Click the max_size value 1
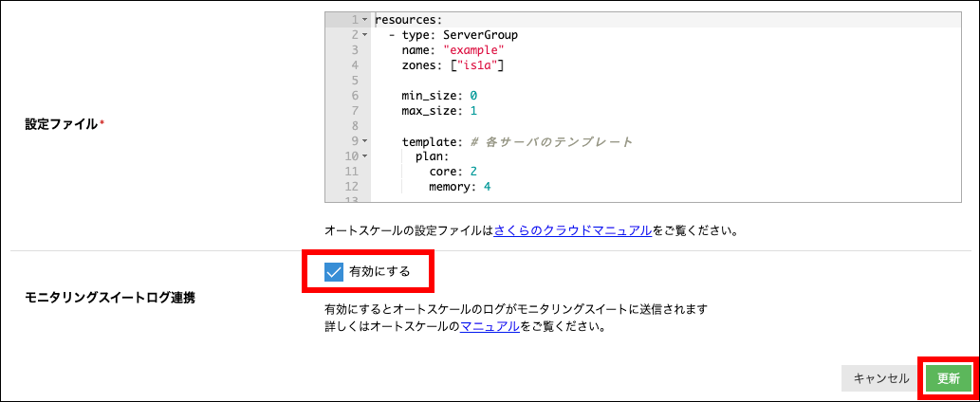Viewport: 980px width, 402px height. pos(473,111)
